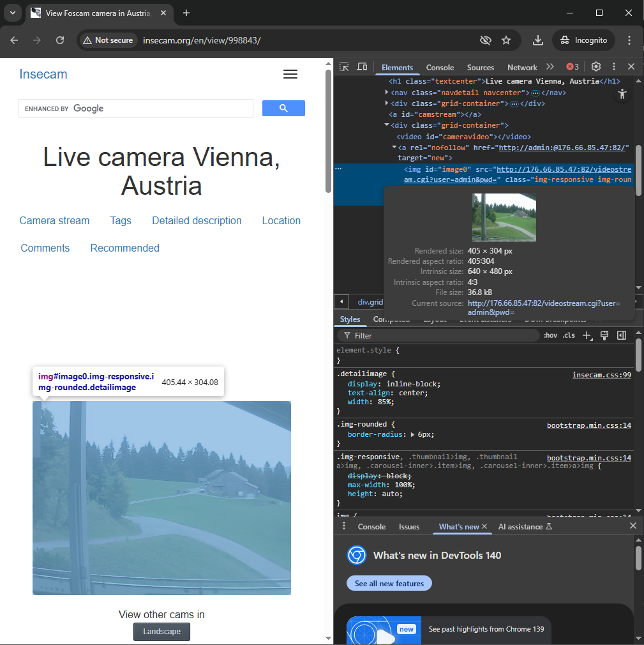Select the Inspect element tool
The image size is (644, 645).
(x=343, y=66)
